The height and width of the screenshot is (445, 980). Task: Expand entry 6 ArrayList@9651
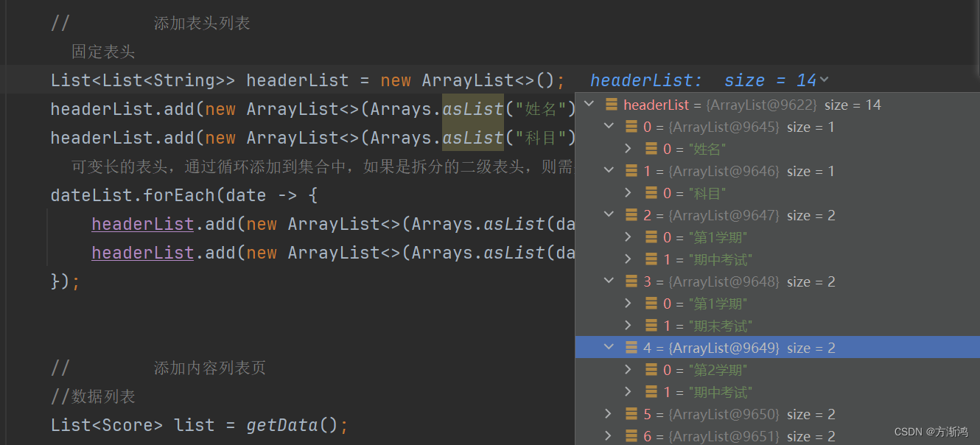coord(609,436)
